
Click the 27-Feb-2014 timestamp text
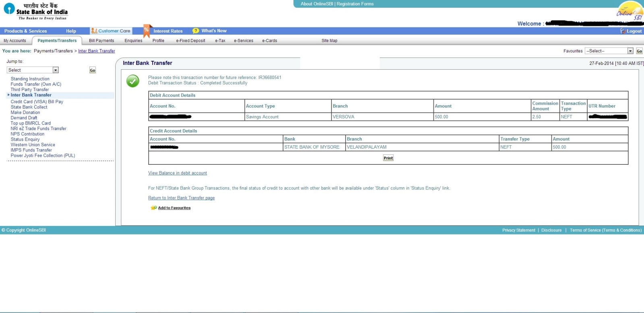(x=616, y=63)
